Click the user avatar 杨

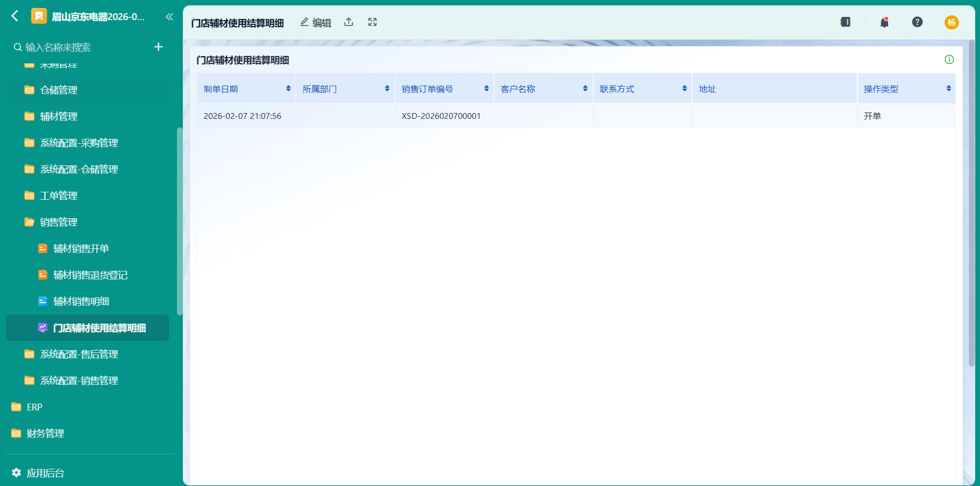(x=951, y=22)
